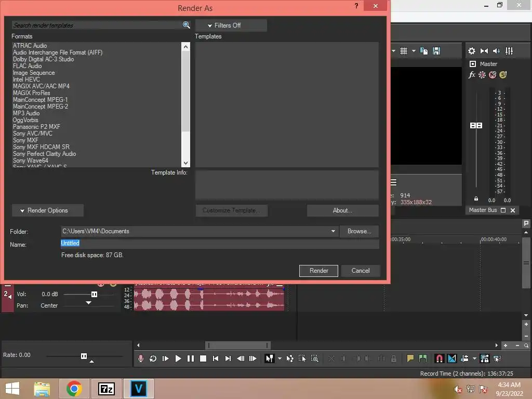Open the Auto Ripple mode dropdown arrow
The width and height of the screenshot is (532, 399).
tap(474, 358)
